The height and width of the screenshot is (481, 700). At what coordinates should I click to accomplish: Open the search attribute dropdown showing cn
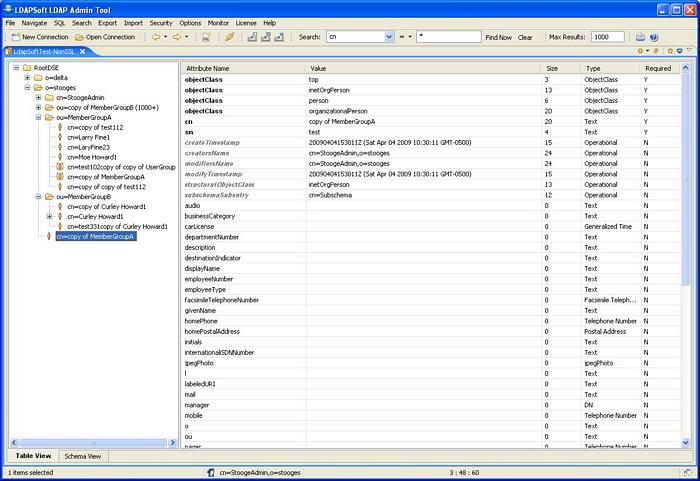[x=388, y=37]
